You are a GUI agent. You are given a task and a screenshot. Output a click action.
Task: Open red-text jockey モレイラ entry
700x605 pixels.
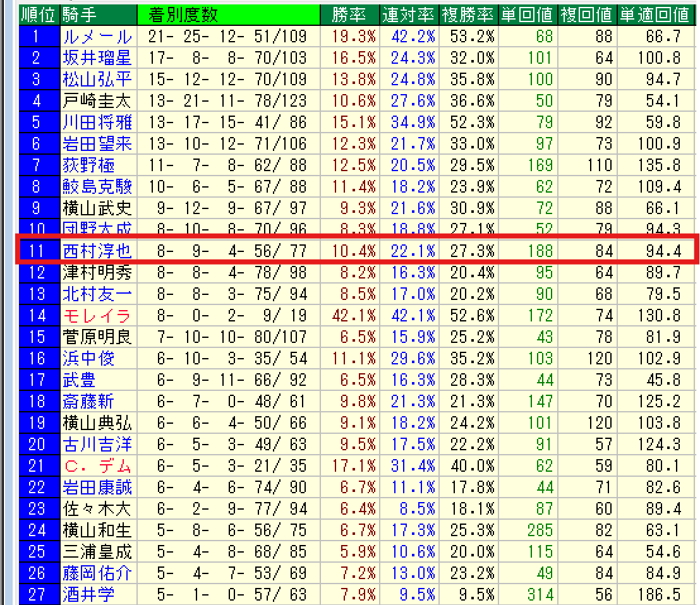97,315
